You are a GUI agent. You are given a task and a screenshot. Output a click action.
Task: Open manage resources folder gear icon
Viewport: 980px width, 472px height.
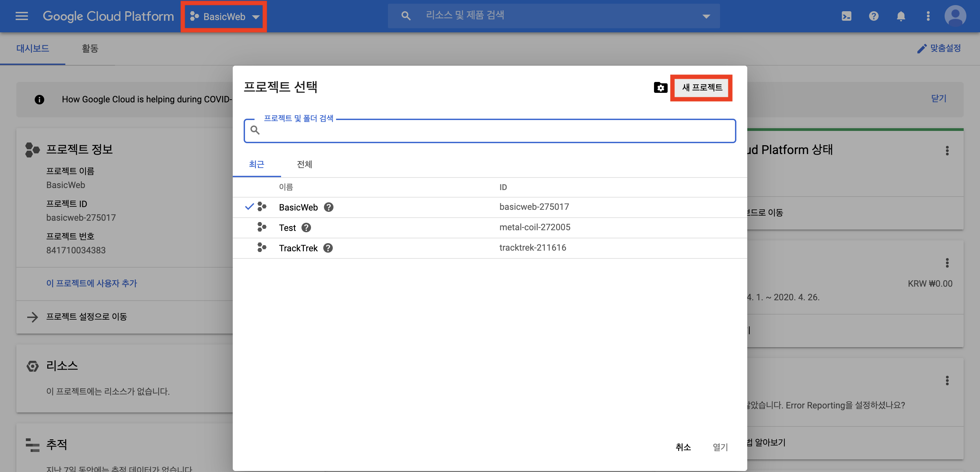pyautogui.click(x=660, y=87)
